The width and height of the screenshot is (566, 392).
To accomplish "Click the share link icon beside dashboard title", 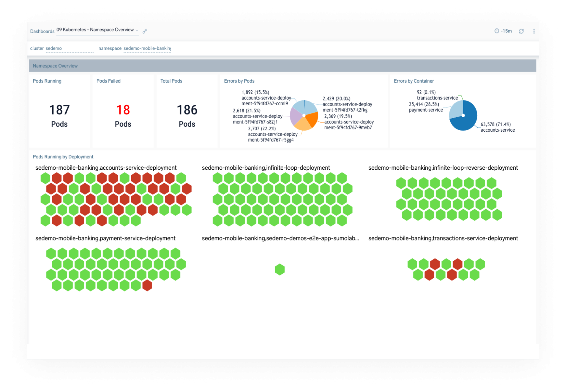I will pyautogui.click(x=145, y=31).
